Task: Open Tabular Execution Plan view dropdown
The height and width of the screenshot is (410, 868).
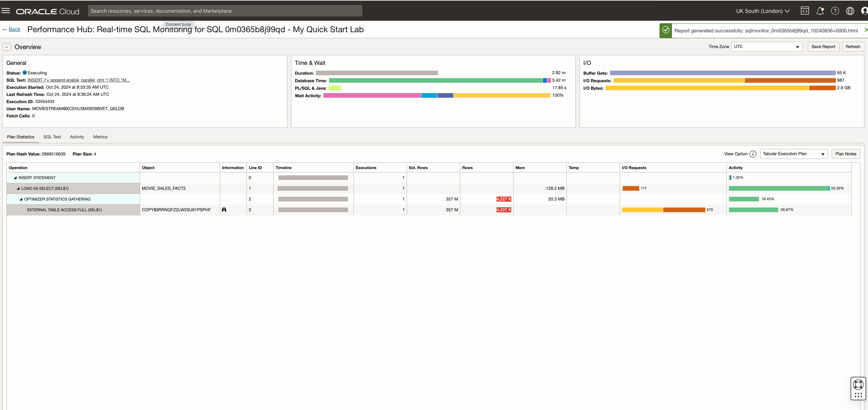Action: (x=793, y=154)
